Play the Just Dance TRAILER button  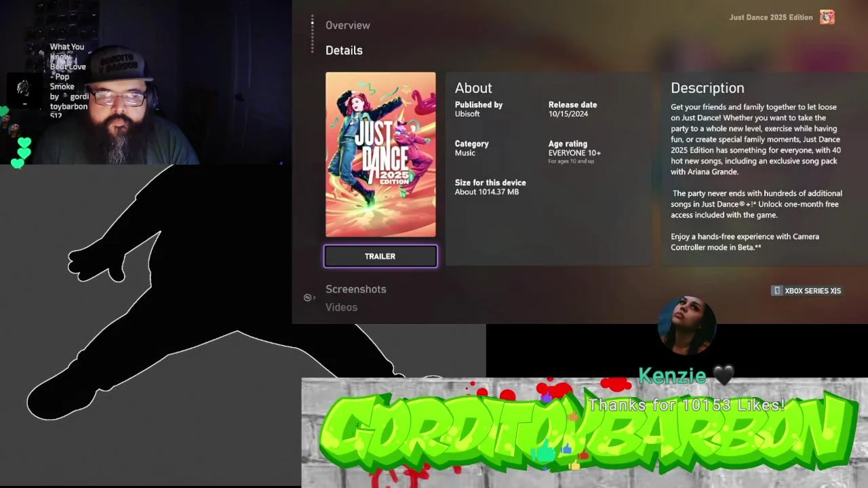(380, 256)
